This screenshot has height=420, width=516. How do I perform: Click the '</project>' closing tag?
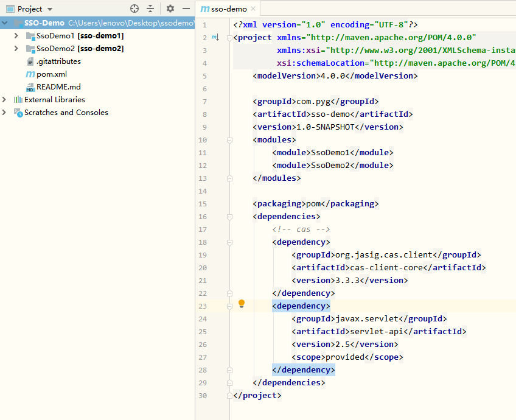click(x=257, y=396)
